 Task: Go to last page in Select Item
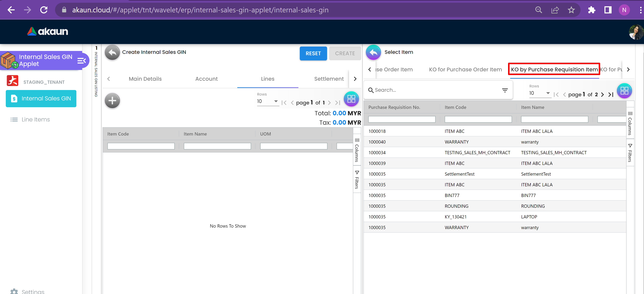[x=611, y=95]
